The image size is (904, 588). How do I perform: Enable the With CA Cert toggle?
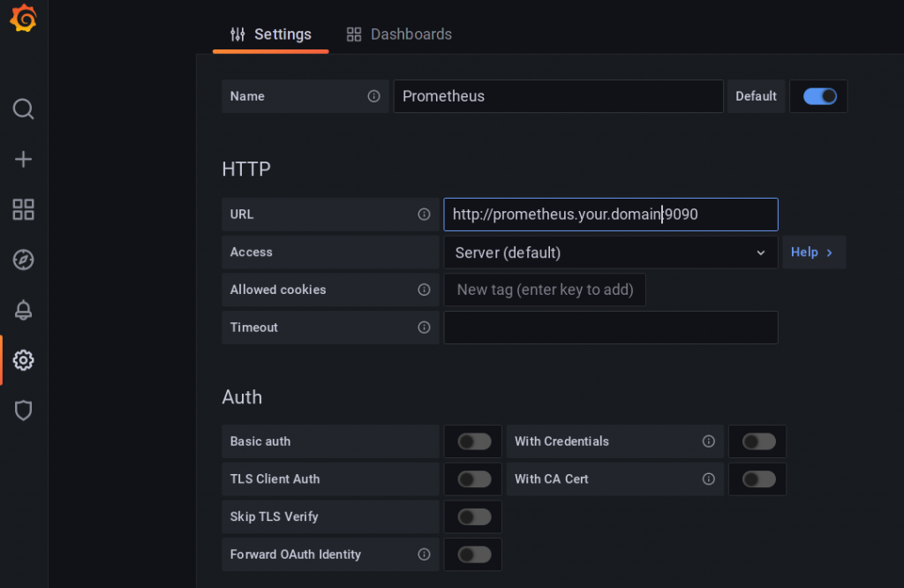[x=758, y=479]
